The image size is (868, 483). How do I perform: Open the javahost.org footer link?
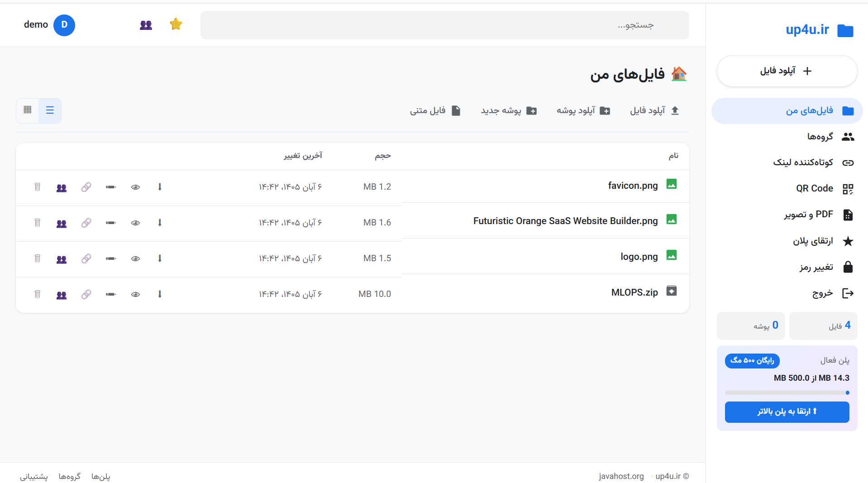(621, 476)
